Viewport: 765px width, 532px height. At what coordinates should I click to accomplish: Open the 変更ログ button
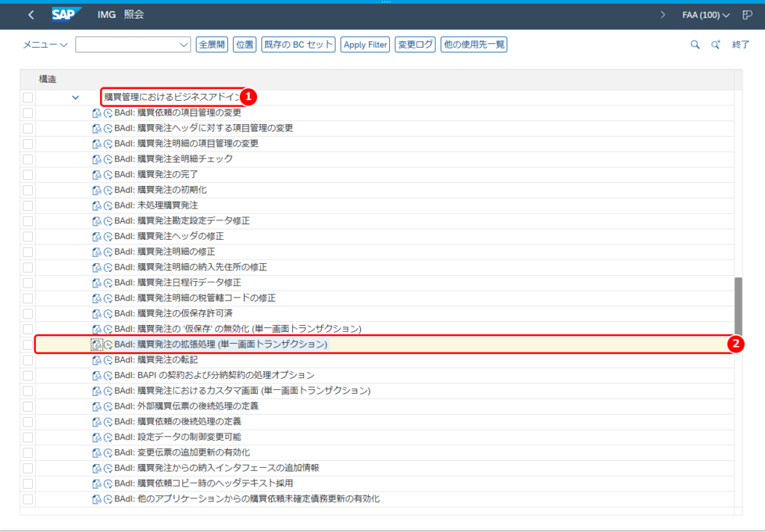[415, 44]
